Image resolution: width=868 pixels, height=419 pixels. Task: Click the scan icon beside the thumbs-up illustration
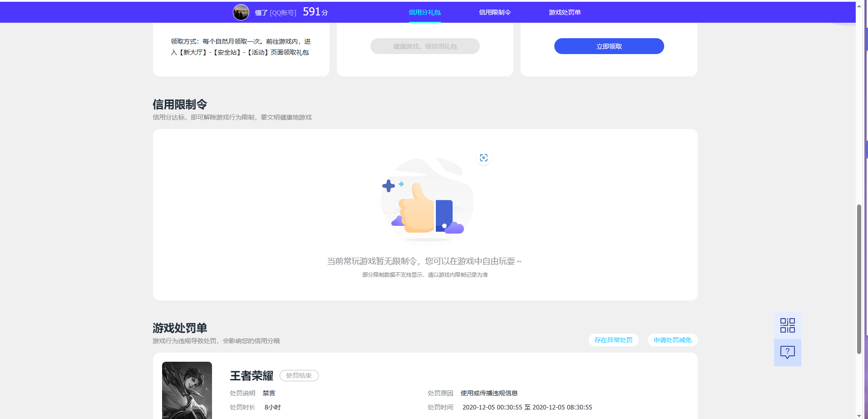(483, 158)
